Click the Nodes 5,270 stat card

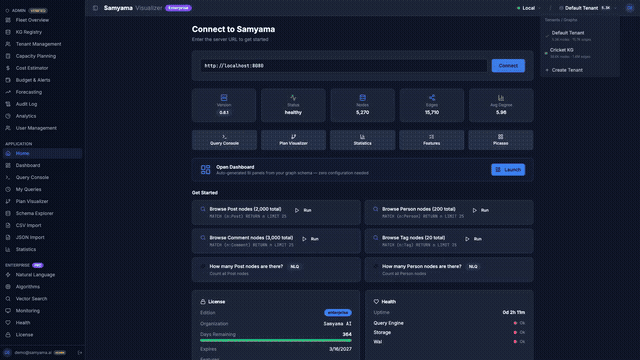[362, 105]
